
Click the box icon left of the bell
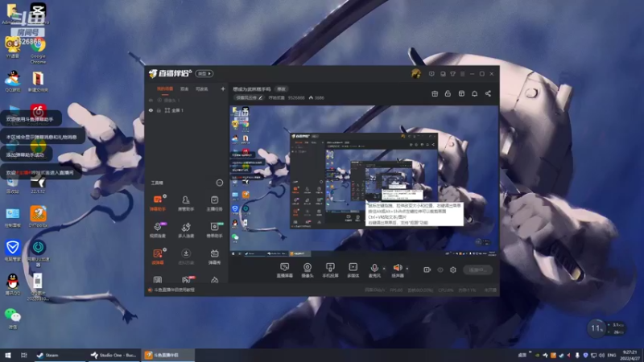tap(461, 93)
